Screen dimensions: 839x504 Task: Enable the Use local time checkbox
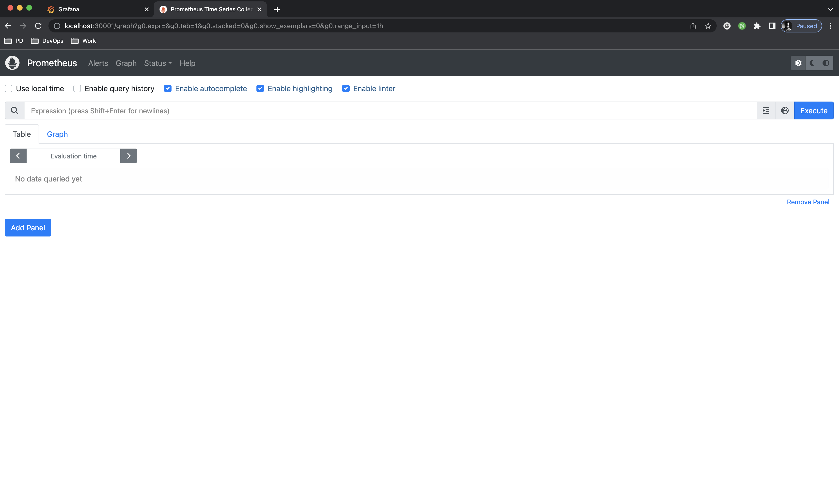point(8,89)
